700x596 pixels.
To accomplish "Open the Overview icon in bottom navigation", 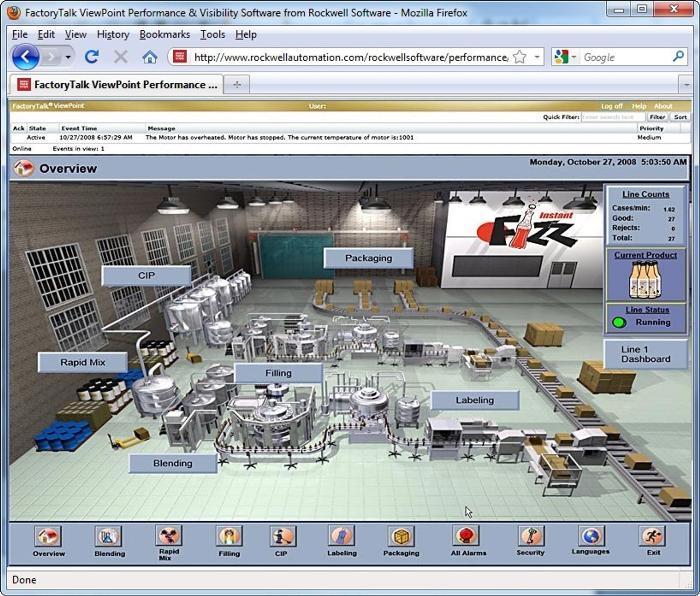I will coord(48,536).
